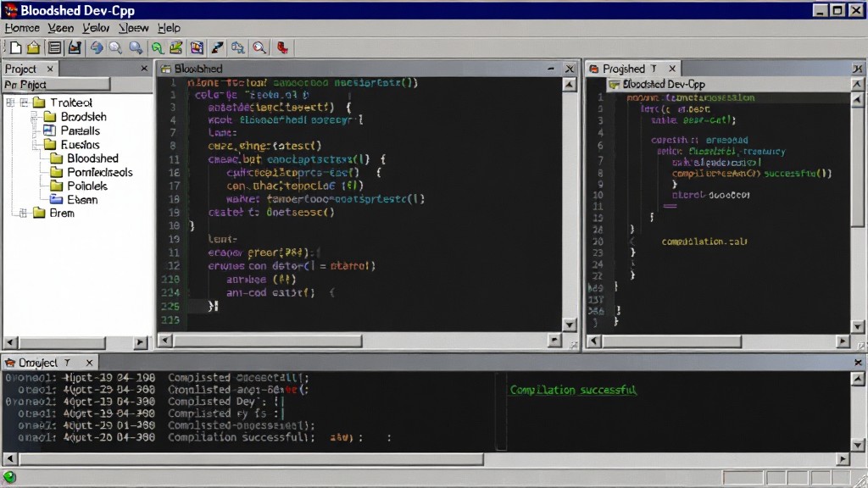Click the Ebenn blue folder icon

57,199
